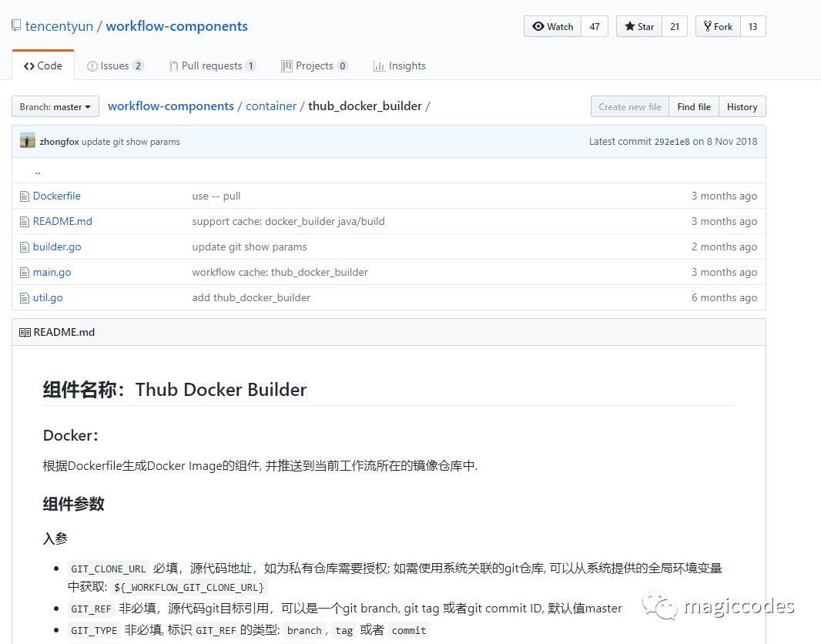This screenshot has width=821, height=644.
Task: Click zhongfox's avatar thumbnail
Action: tap(27, 141)
